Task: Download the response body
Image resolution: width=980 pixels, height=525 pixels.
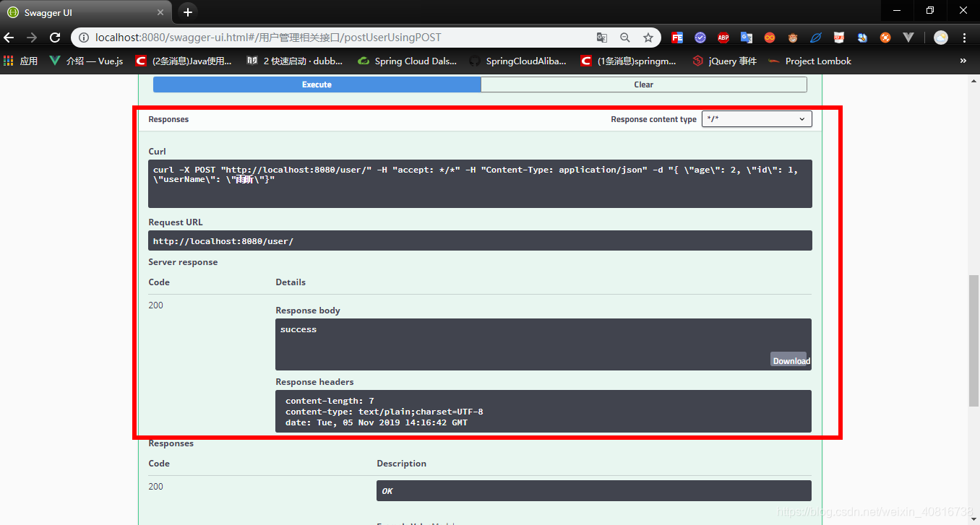Action: [791, 360]
